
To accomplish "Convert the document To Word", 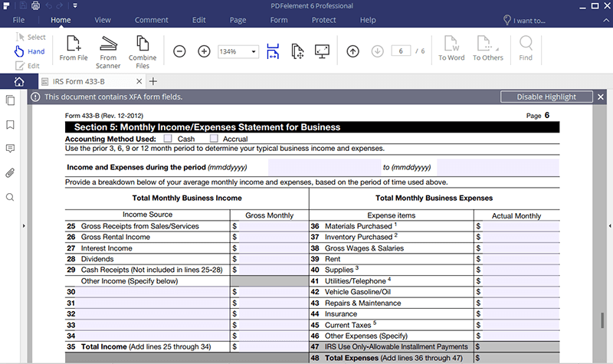I will pos(451,48).
